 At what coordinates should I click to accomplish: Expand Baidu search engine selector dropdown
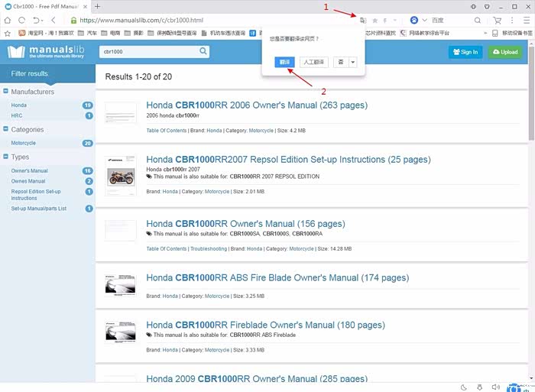click(424, 21)
